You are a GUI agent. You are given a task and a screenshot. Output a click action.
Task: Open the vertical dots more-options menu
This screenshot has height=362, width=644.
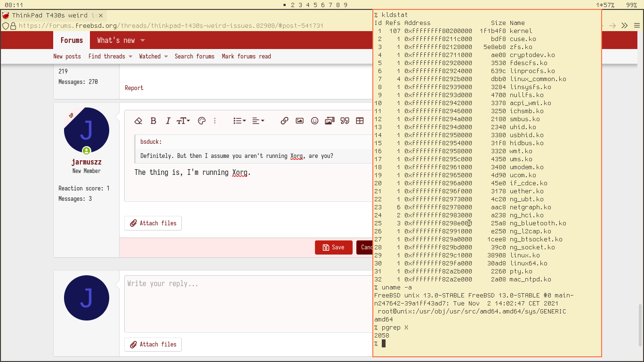215,121
